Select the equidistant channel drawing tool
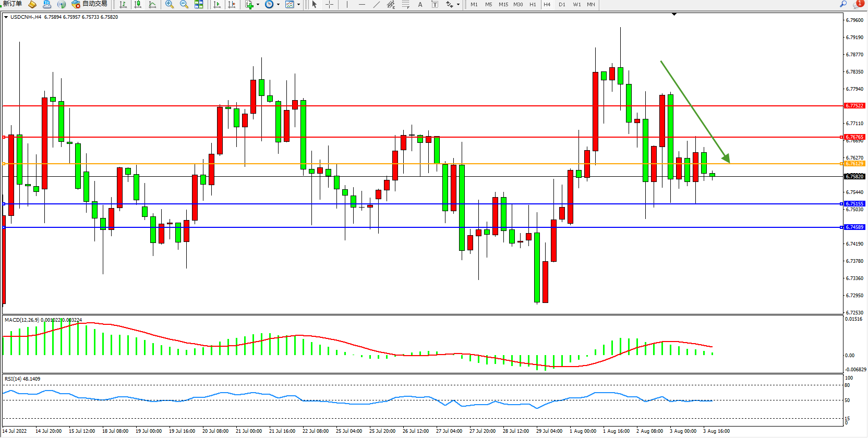This screenshot has height=438, width=868. click(391, 4)
